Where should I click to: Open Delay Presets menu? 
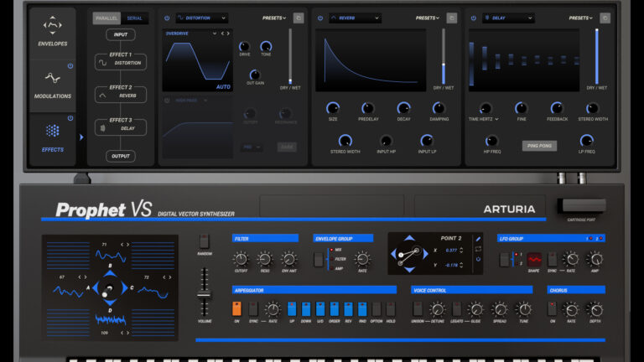point(580,18)
